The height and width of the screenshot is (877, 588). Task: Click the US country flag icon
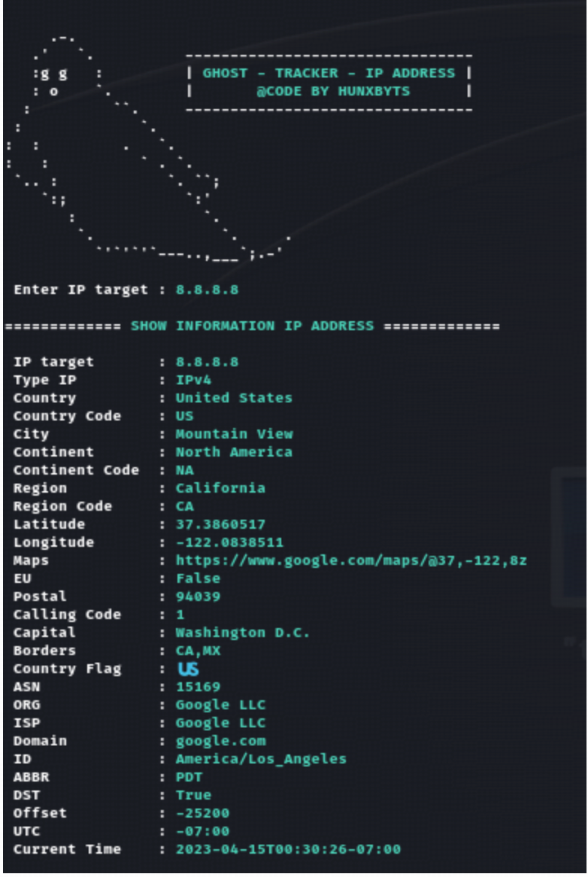[x=189, y=669]
